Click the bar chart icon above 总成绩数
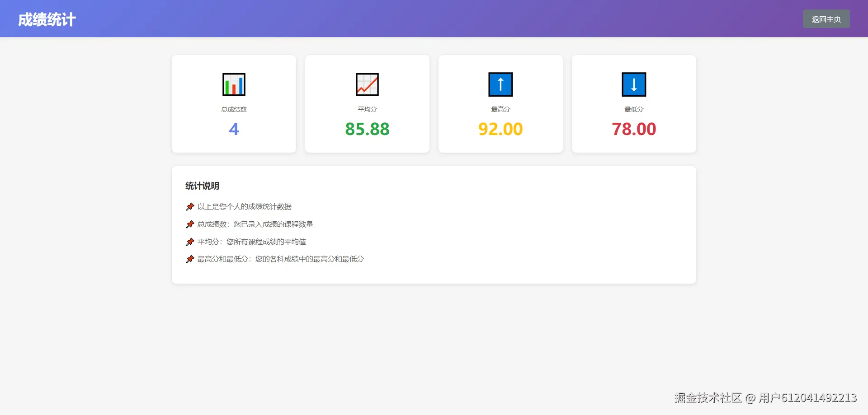868x415 pixels. click(x=234, y=84)
